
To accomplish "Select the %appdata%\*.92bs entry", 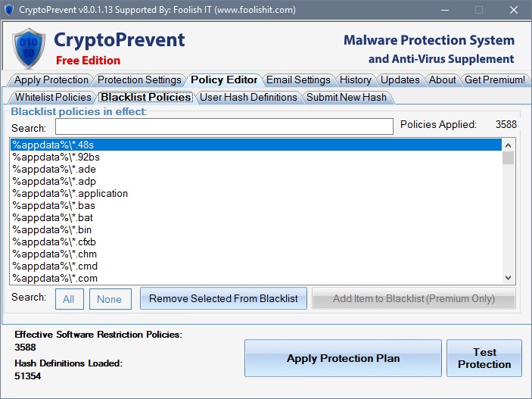I will [x=256, y=157].
